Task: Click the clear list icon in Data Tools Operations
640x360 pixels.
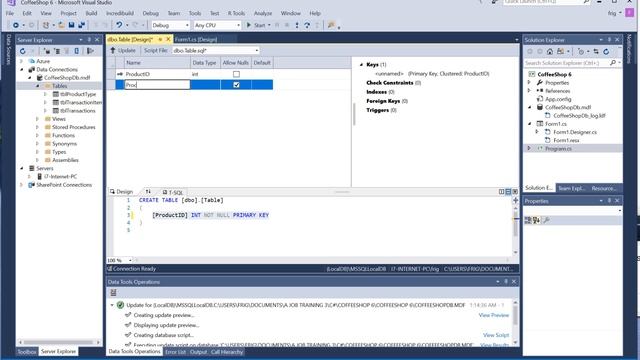Action: (x=113, y=293)
